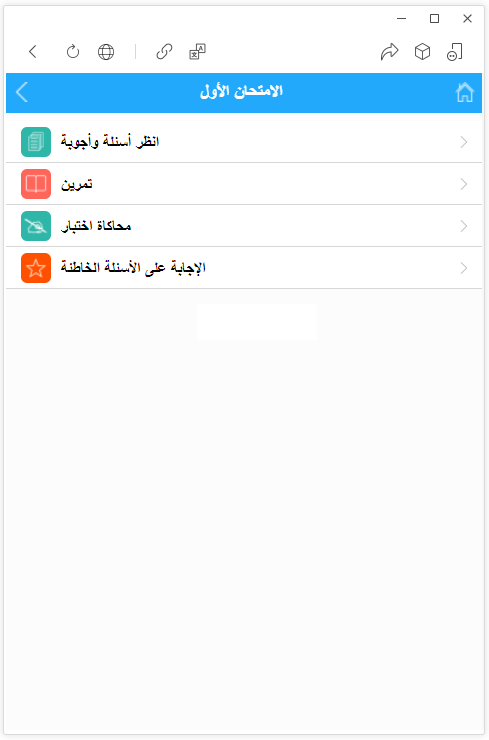Open the green document icon for questions and answers
The width and height of the screenshot is (489, 740).
click(36, 142)
